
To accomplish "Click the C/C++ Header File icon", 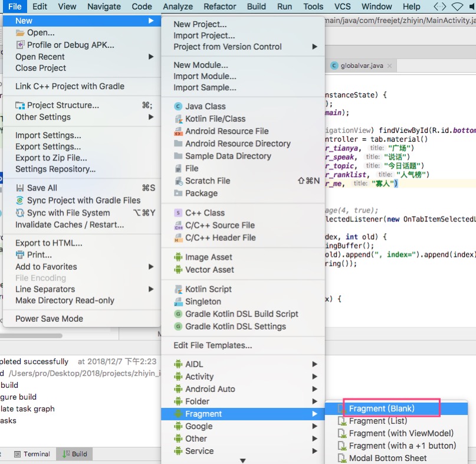I will (178, 238).
